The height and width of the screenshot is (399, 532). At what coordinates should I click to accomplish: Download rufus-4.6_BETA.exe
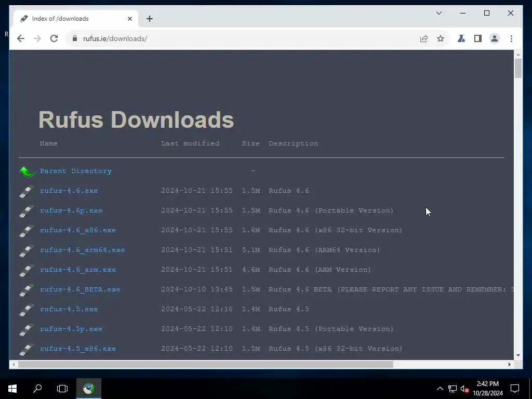tap(80, 289)
